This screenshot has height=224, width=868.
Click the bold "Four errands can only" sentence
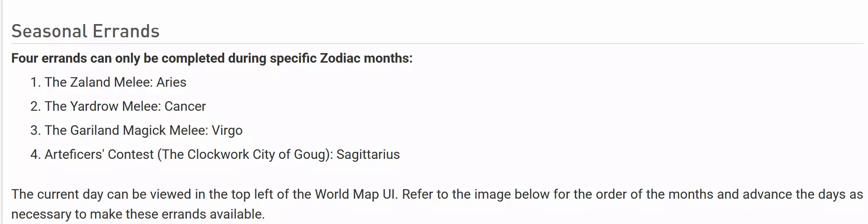(x=212, y=58)
